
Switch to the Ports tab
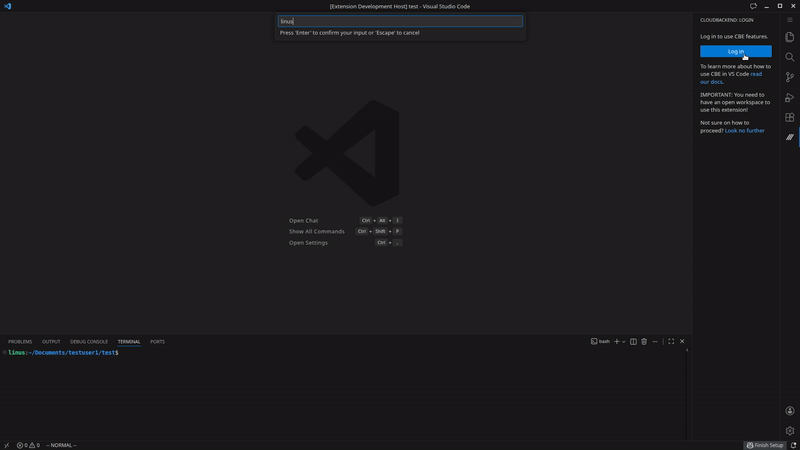point(157,342)
